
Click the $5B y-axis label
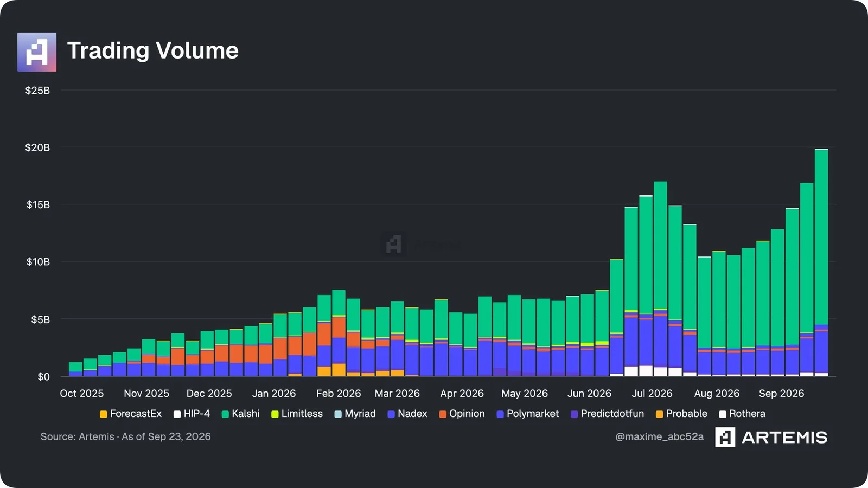(40, 319)
